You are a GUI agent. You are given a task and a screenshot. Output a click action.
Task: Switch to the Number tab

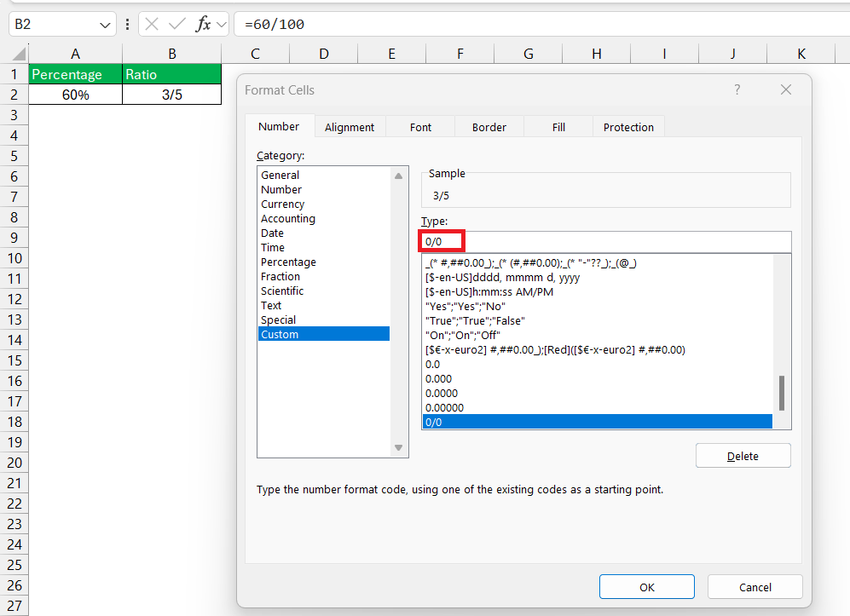point(279,126)
